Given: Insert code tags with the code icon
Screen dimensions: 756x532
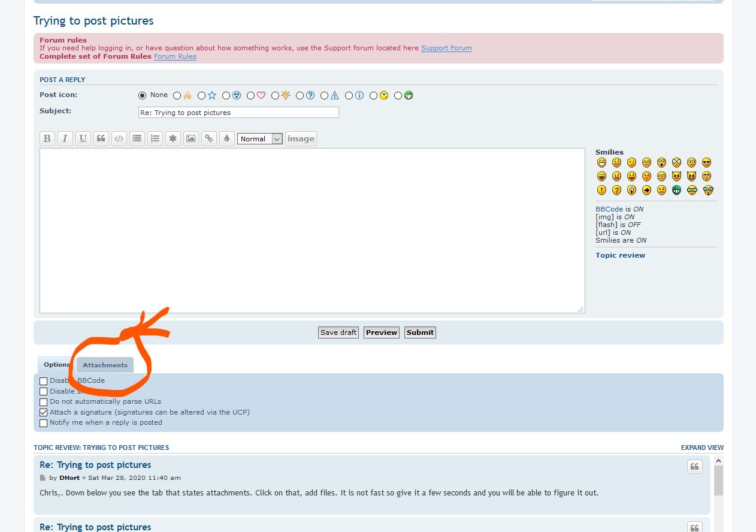Looking at the screenshot, I should point(119,138).
